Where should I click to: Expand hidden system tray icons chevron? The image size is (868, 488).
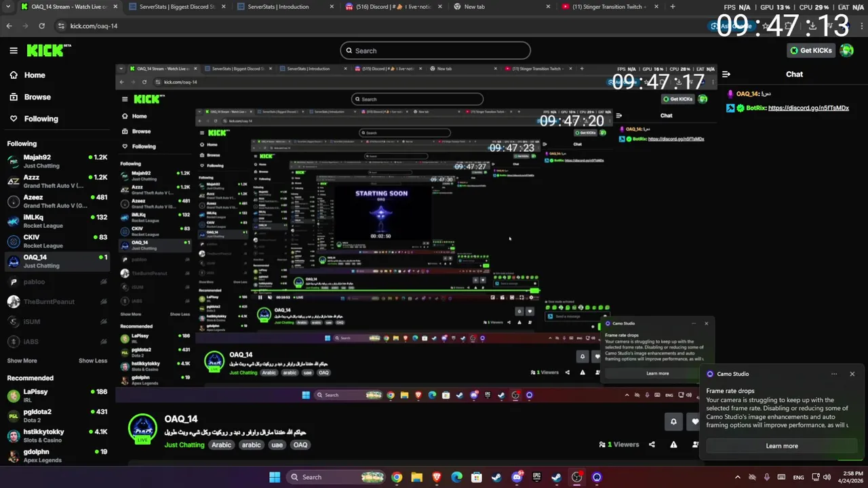click(x=738, y=477)
